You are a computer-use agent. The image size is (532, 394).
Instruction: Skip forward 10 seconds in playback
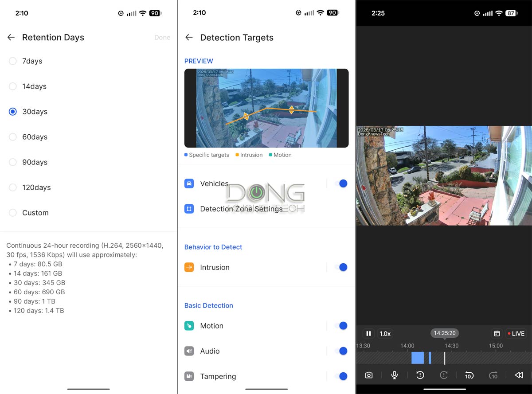pos(493,375)
